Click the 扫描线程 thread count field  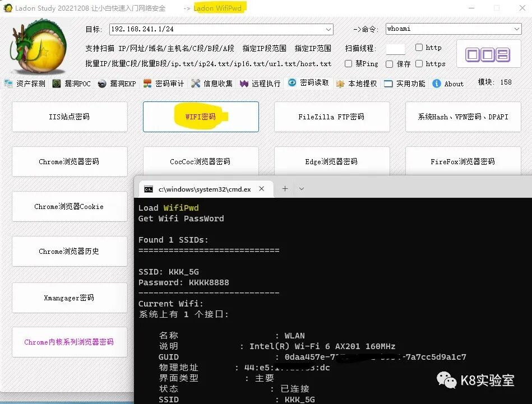pyautogui.click(x=396, y=49)
